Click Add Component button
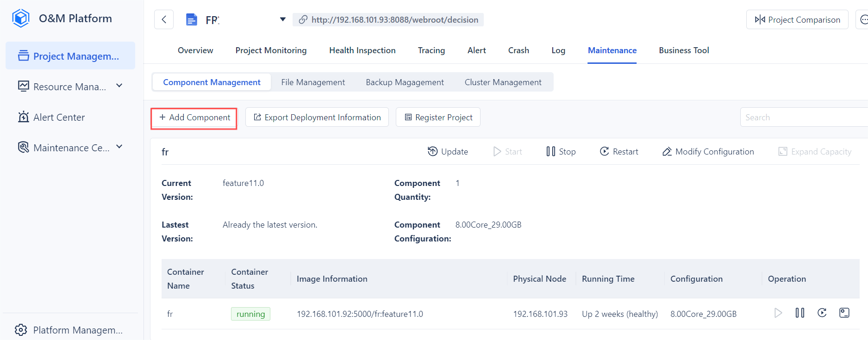The image size is (868, 340). point(194,117)
